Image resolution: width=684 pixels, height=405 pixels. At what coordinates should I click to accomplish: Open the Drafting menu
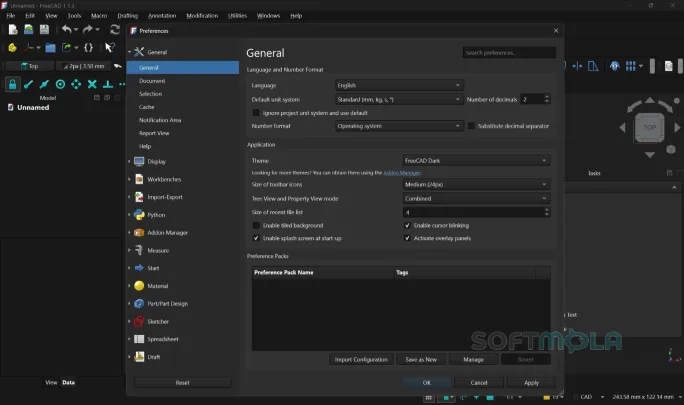(x=127, y=16)
